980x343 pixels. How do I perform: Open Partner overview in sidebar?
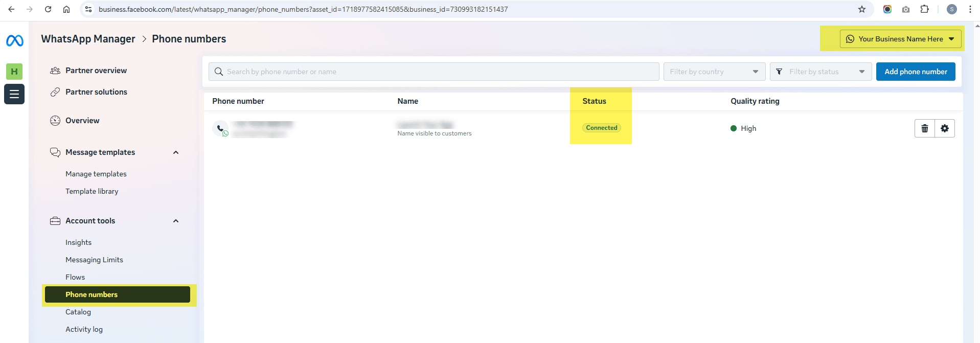[x=96, y=71]
